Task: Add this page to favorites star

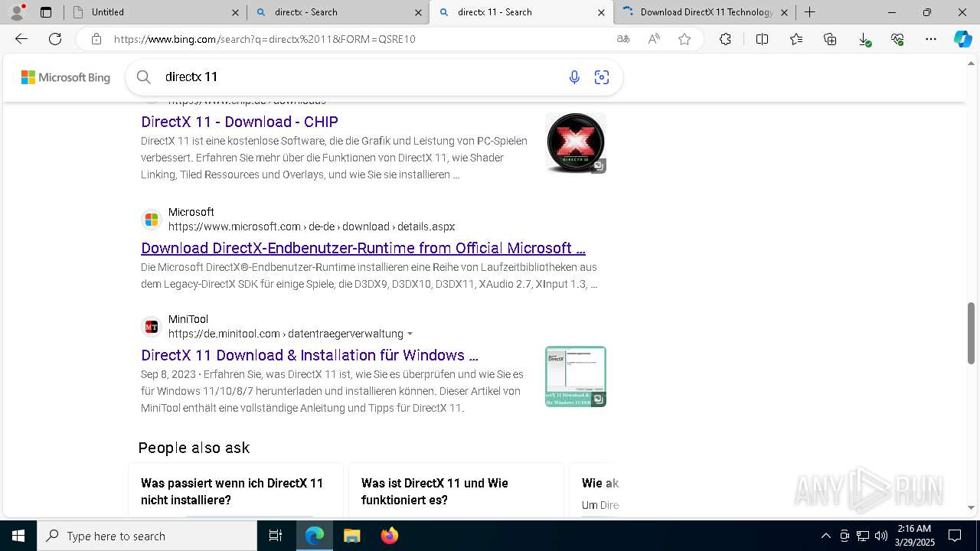Action: coord(684,39)
